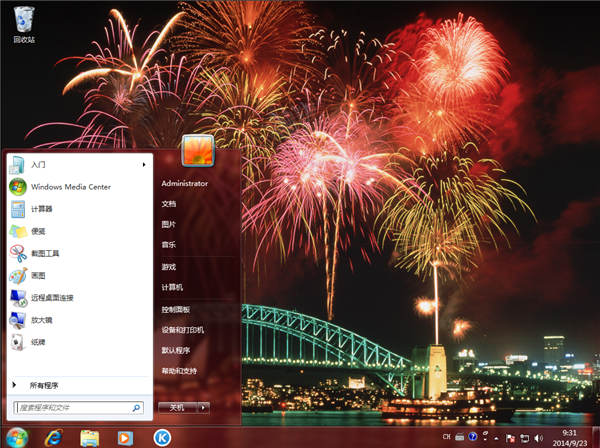Open Solitaire (纸牌) game
Image resolution: width=600 pixels, height=448 pixels.
click(38, 342)
